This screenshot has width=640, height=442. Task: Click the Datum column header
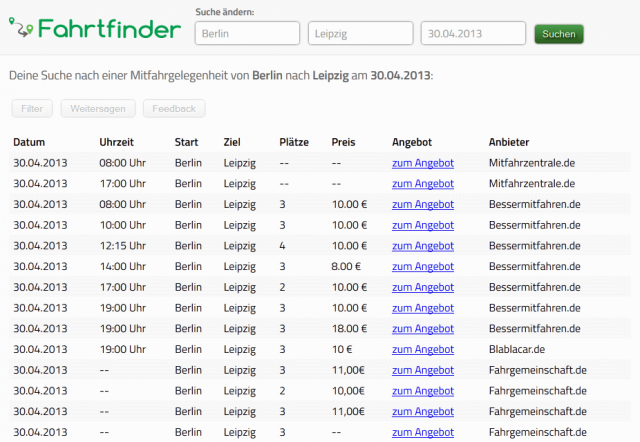29,142
